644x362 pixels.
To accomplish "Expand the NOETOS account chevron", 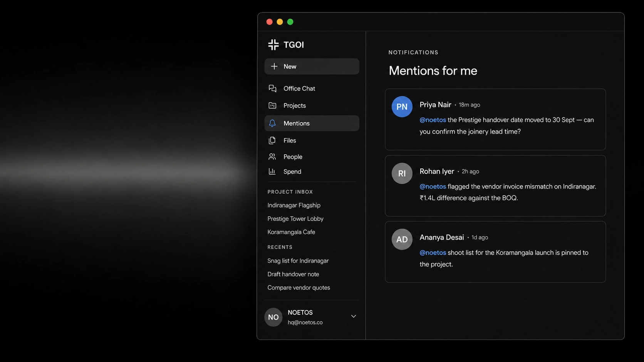I will tap(353, 316).
